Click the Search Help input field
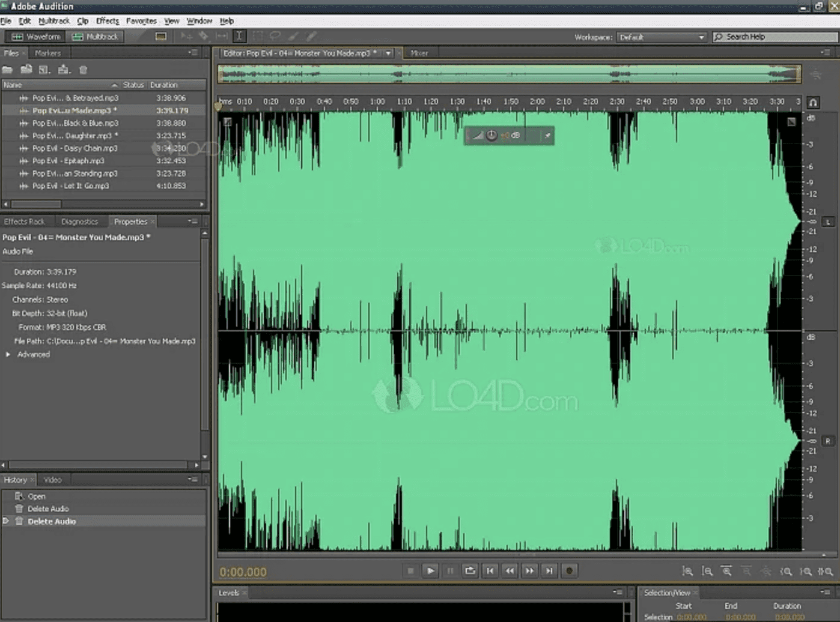 click(x=775, y=37)
